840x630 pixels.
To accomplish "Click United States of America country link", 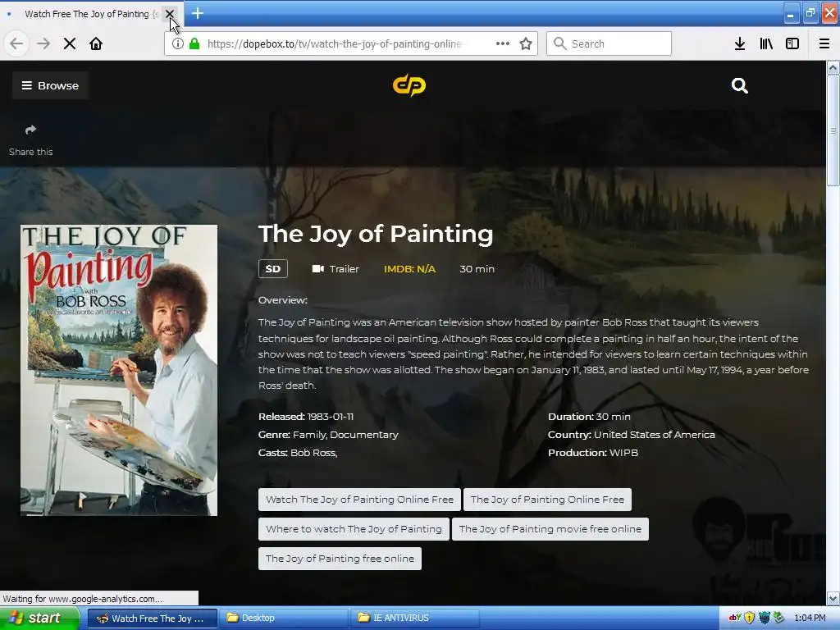I will tap(654, 435).
